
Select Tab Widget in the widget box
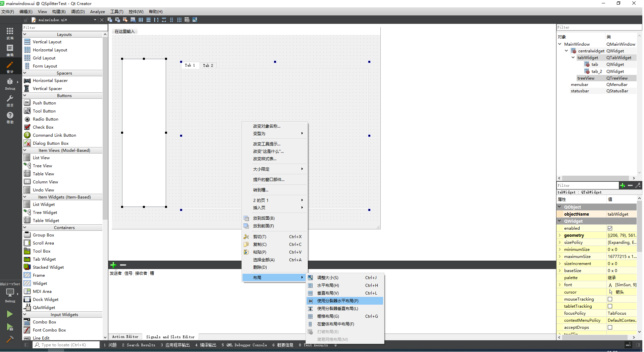coord(44,259)
